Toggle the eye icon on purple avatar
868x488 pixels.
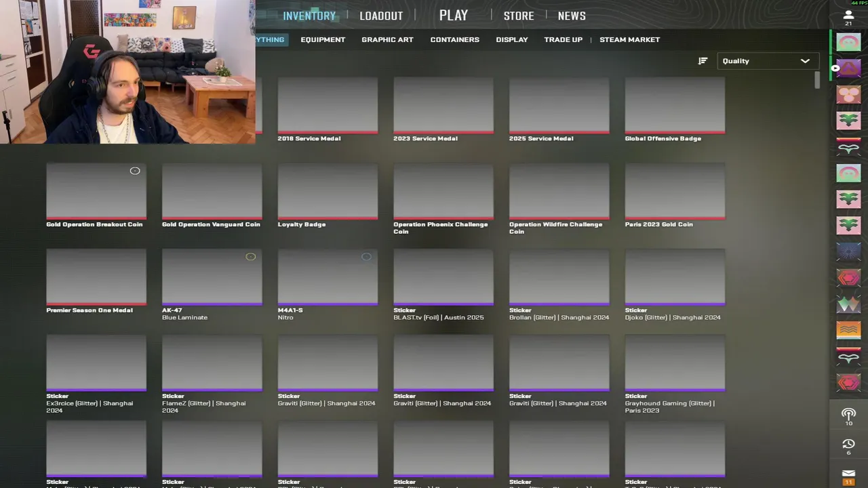point(835,68)
